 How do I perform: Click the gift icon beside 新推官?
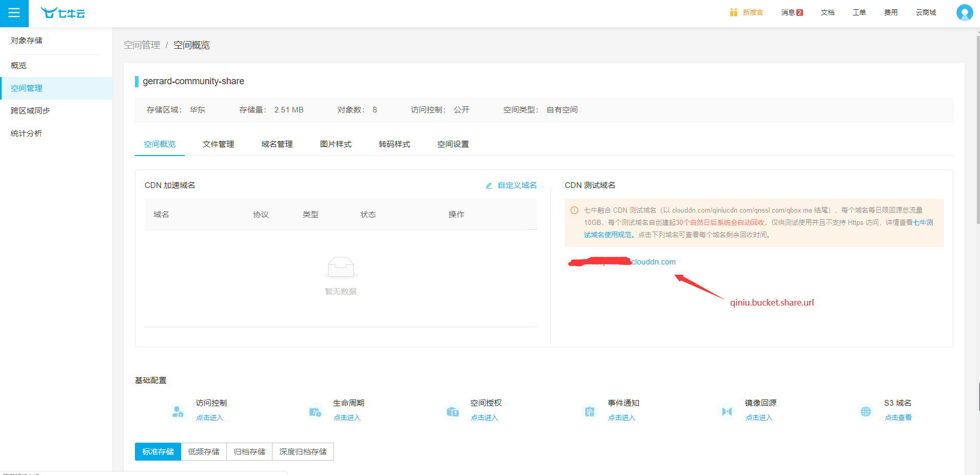click(734, 12)
